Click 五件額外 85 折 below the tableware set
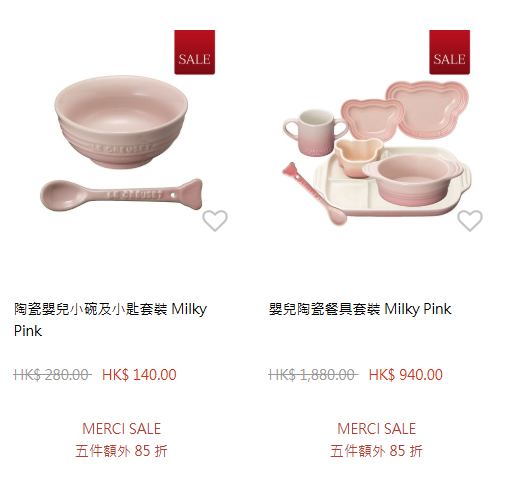510x480 pixels. tap(376, 451)
